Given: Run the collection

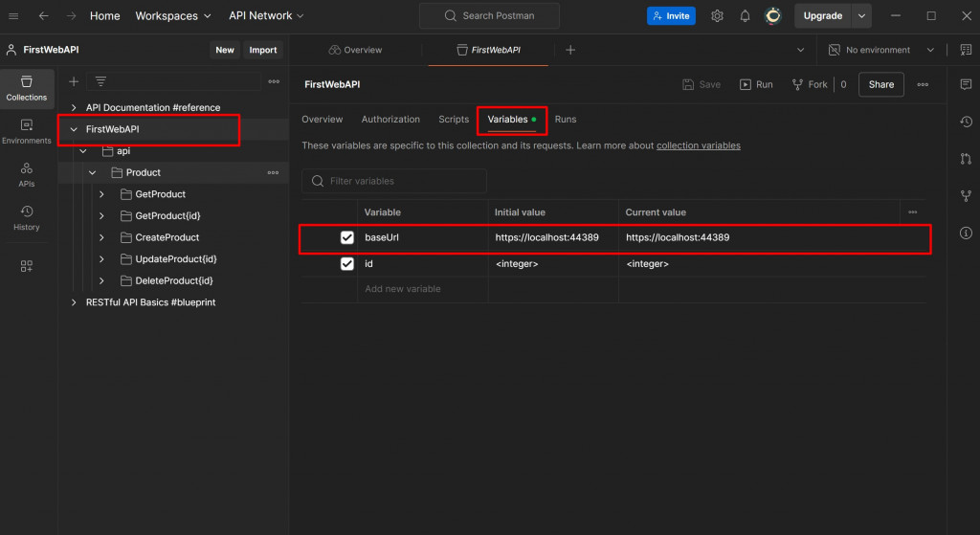Looking at the screenshot, I should click(x=756, y=84).
